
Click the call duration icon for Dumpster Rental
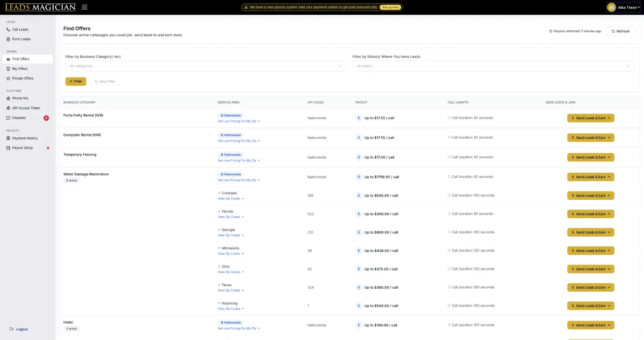449,137
